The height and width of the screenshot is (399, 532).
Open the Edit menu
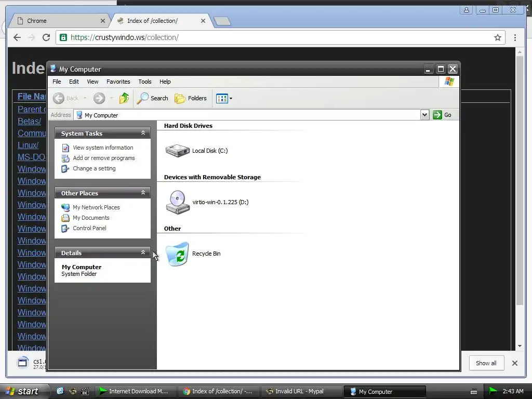pyautogui.click(x=74, y=82)
